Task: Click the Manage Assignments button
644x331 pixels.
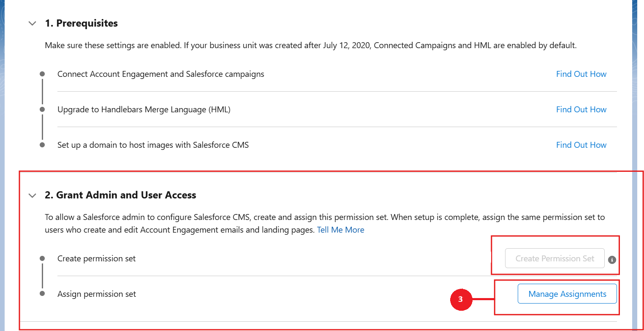Action: pyautogui.click(x=567, y=294)
